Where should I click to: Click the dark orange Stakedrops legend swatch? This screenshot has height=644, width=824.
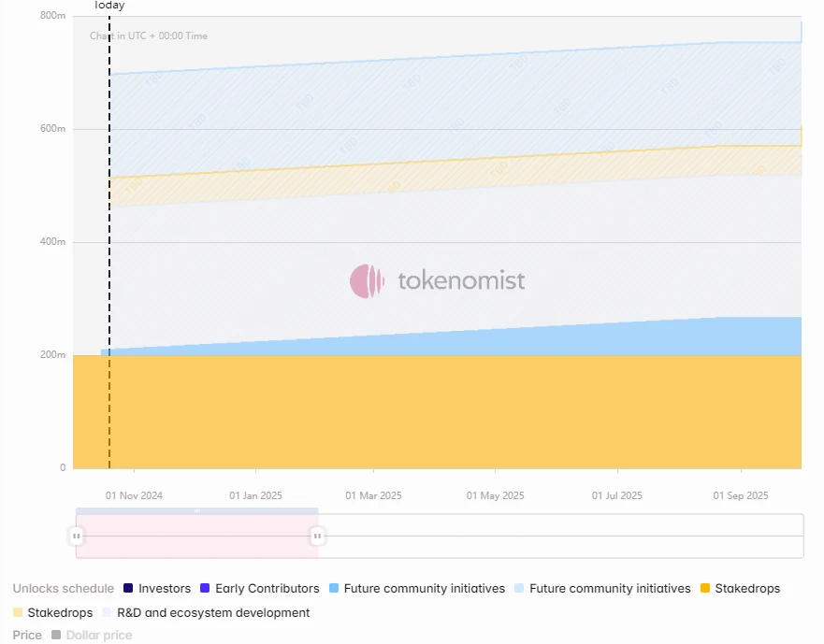(x=704, y=589)
